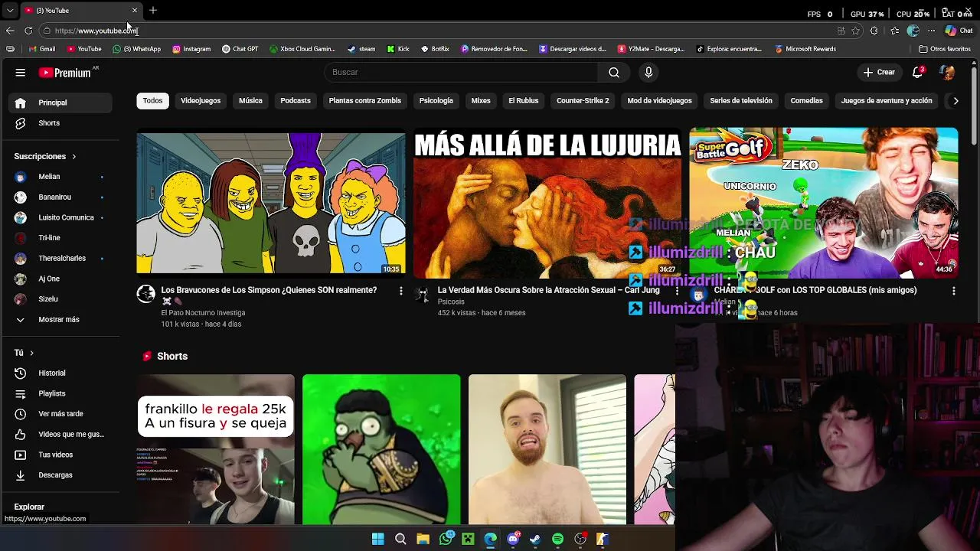Expand the Tú section chevron
This screenshot has width=980, height=551.
(x=31, y=353)
